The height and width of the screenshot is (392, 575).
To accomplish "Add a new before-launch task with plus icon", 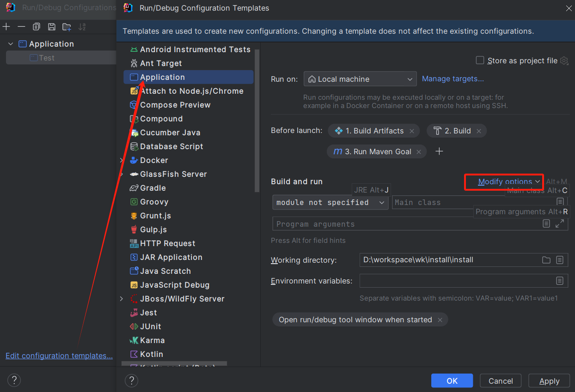I will 440,151.
